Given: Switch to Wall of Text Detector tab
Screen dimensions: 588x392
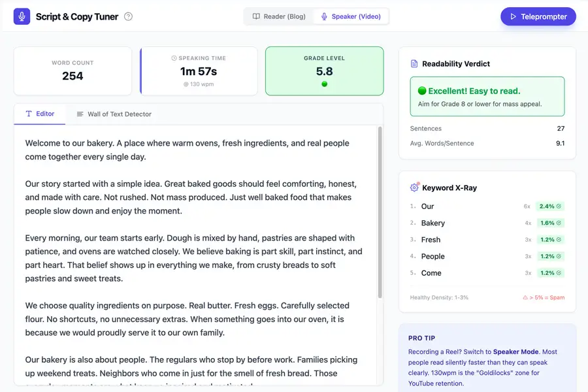Looking at the screenshot, I should pyautogui.click(x=114, y=114).
